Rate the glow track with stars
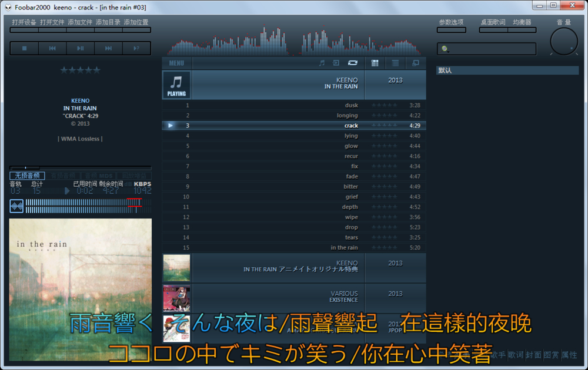 384,146
